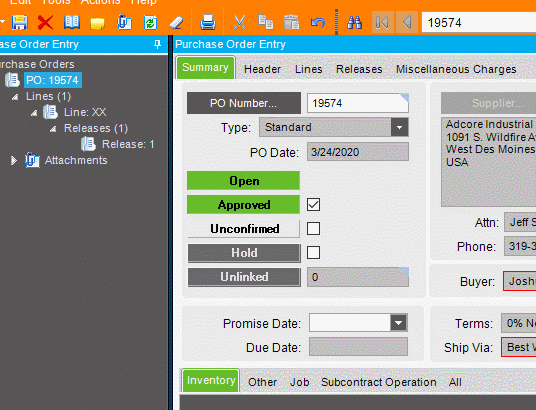Cut selection with scissors icon

coord(240,23)
